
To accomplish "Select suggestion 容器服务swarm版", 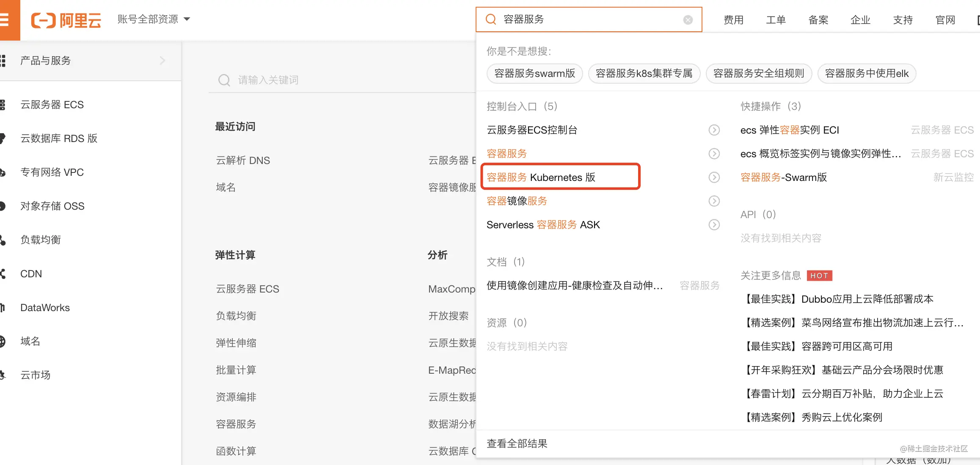I will [535, 74].
